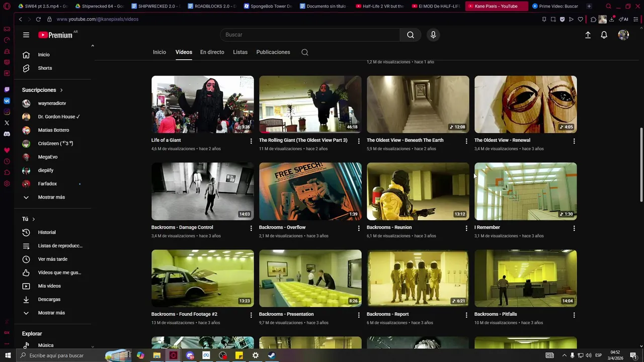Open browser downloads icon
Image resolution: width=644 pixels, height=362 pixels.
(612, 19)
